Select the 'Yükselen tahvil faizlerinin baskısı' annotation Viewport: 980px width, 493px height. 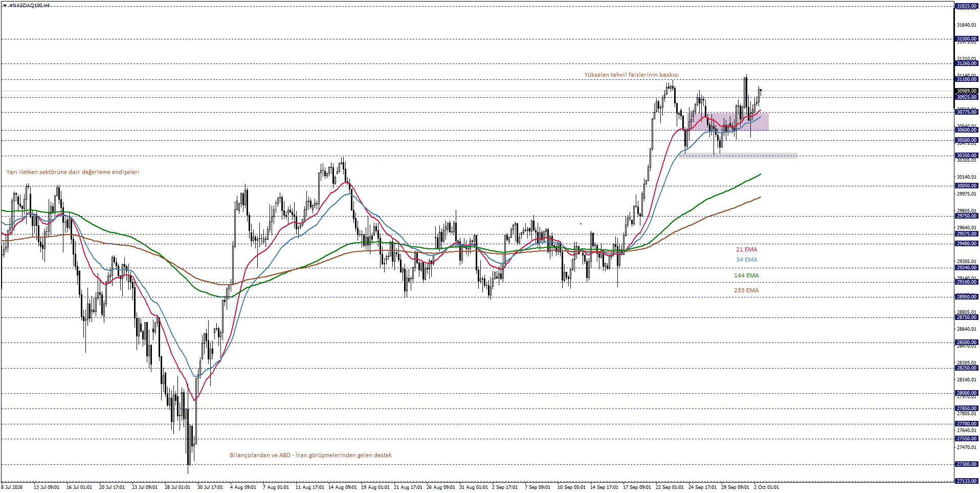[x=631, y=75]
